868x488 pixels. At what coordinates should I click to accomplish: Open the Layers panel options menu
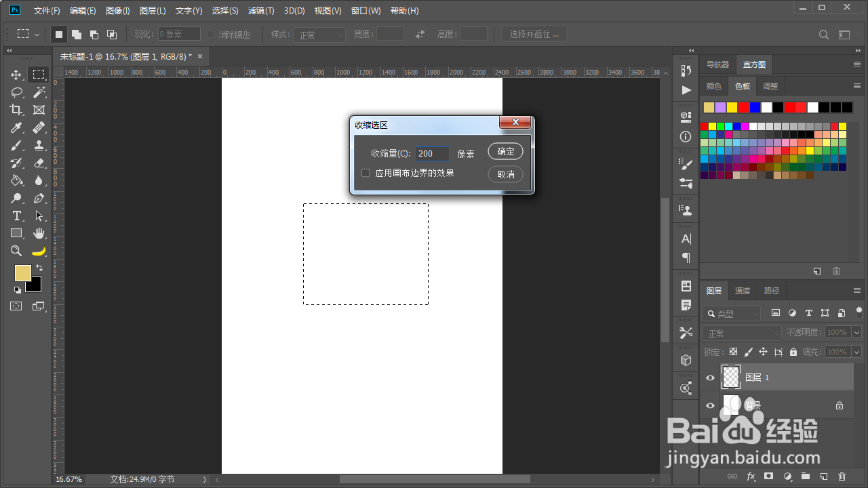[x=857, y=291]
